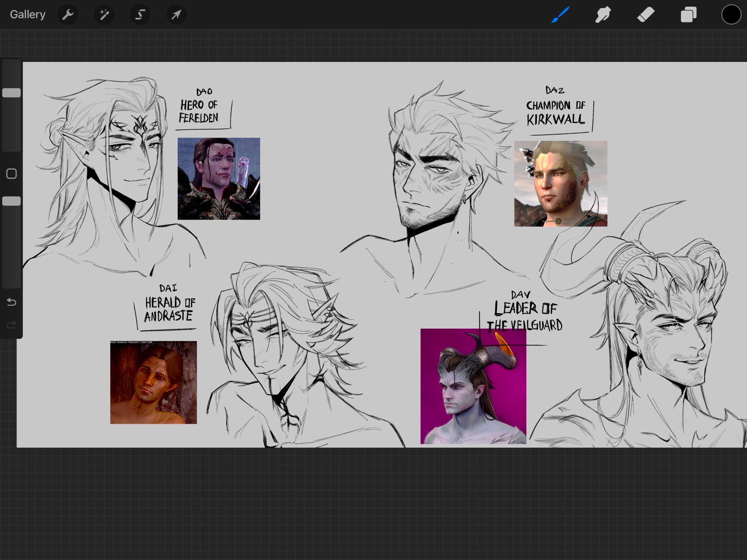
Task: Return to the Gallery
Action: tap(28, 15)
